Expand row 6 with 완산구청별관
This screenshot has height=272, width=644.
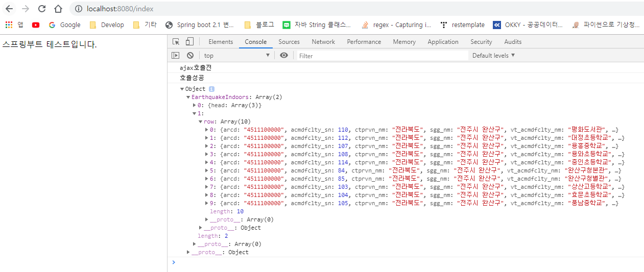(206, 179)
